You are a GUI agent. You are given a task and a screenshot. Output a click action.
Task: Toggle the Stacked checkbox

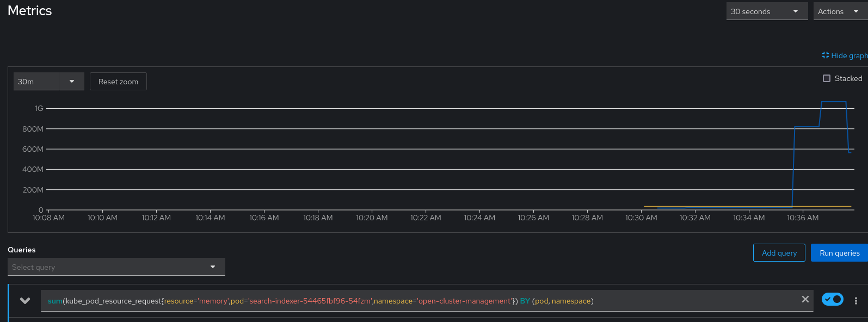pos(827,78)
